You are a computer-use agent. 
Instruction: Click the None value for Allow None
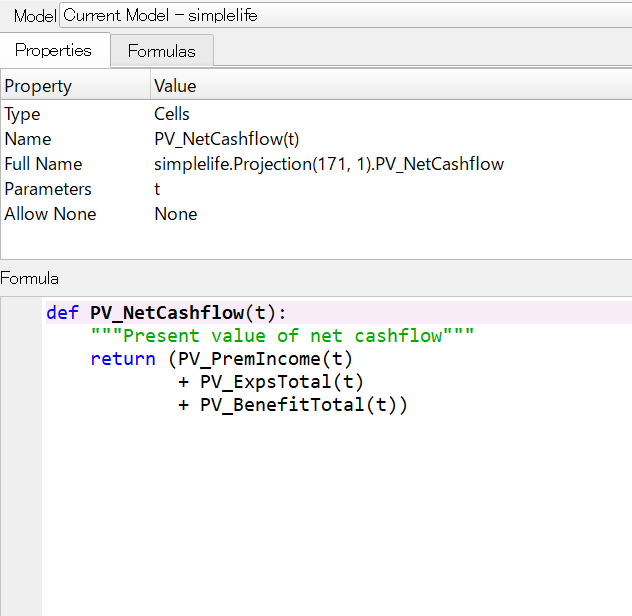[175, 214]
